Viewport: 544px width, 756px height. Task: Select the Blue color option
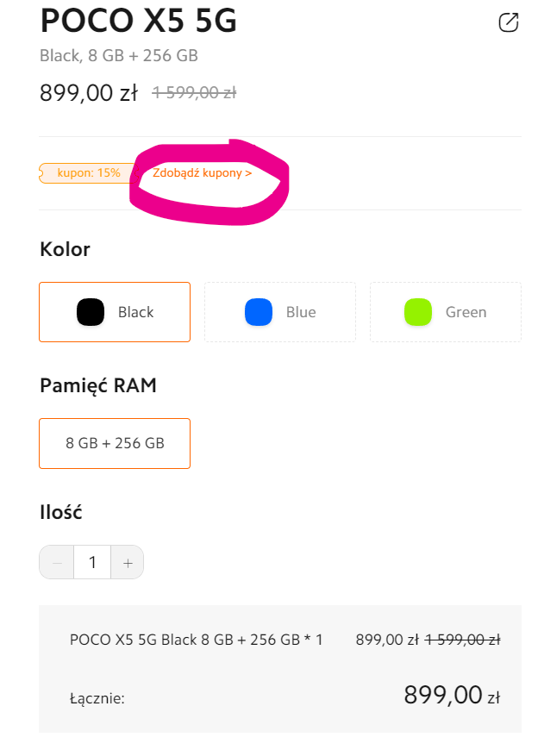tap(280, 312)
